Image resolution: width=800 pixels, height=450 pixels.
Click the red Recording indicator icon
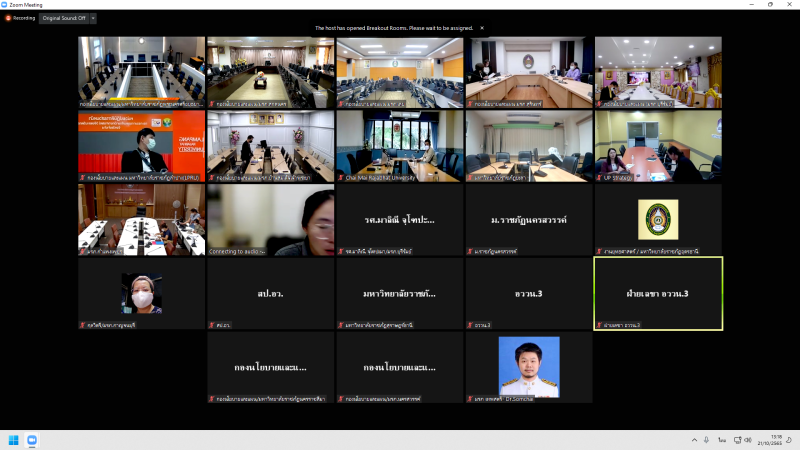click(8, 18)
